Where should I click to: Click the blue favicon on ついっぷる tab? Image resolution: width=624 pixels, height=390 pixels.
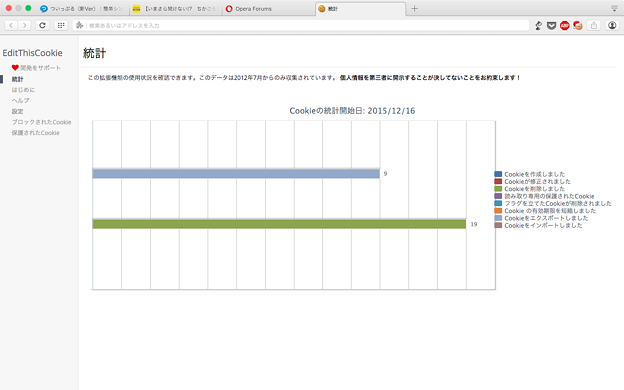tap(44, 9)
